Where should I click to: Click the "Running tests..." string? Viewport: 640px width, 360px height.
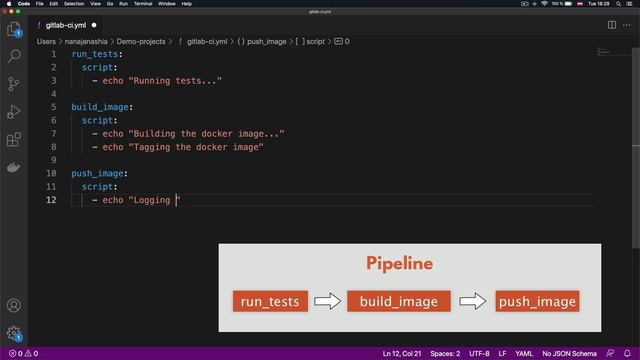(176, 81)
